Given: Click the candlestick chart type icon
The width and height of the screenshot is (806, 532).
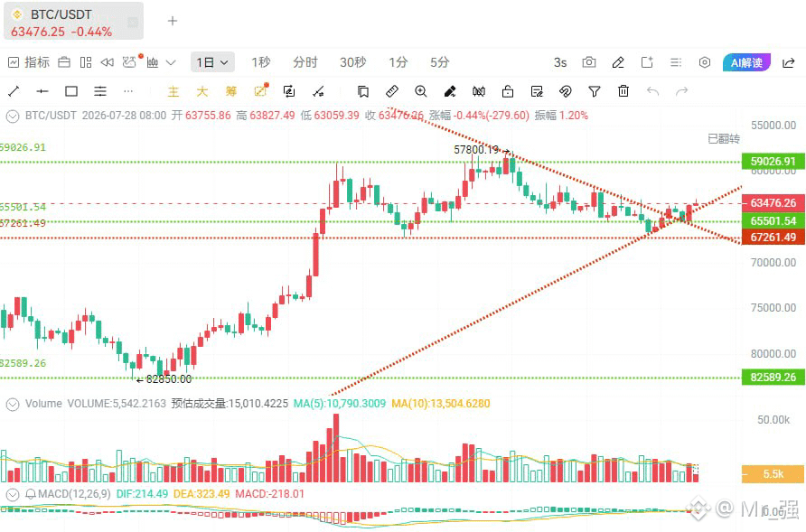Looking at the screenshot, I should click(152, 62).
